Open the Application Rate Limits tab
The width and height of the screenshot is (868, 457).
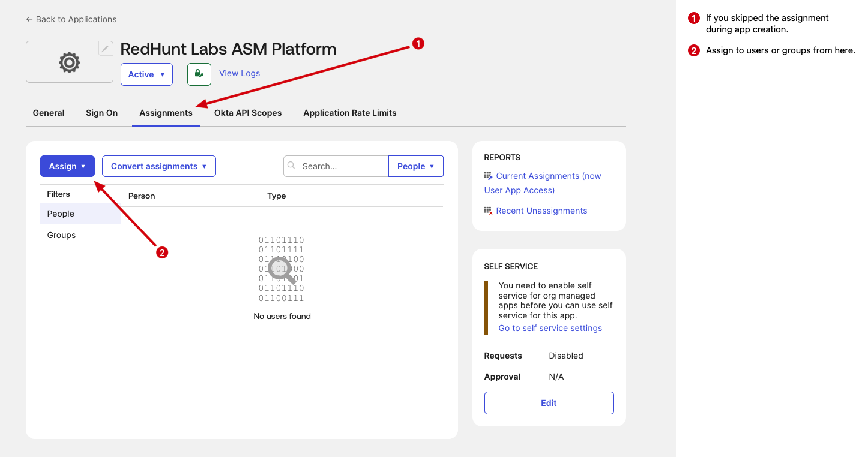tap(349, 113)
